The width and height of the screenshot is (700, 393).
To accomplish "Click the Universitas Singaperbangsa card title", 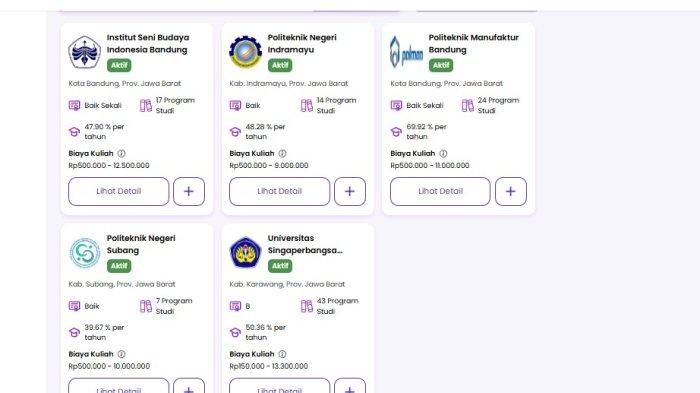I will pos(305,244).
